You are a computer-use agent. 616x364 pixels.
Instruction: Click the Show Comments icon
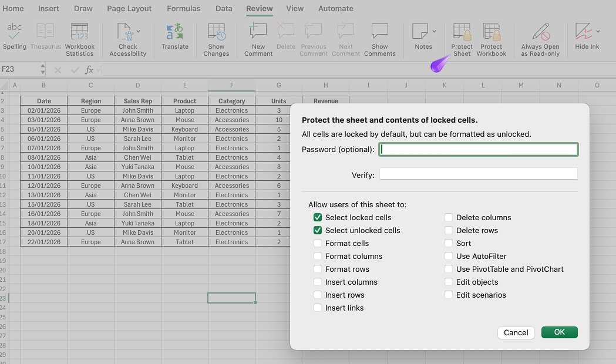pyautogui.click(x=379, y=32)
